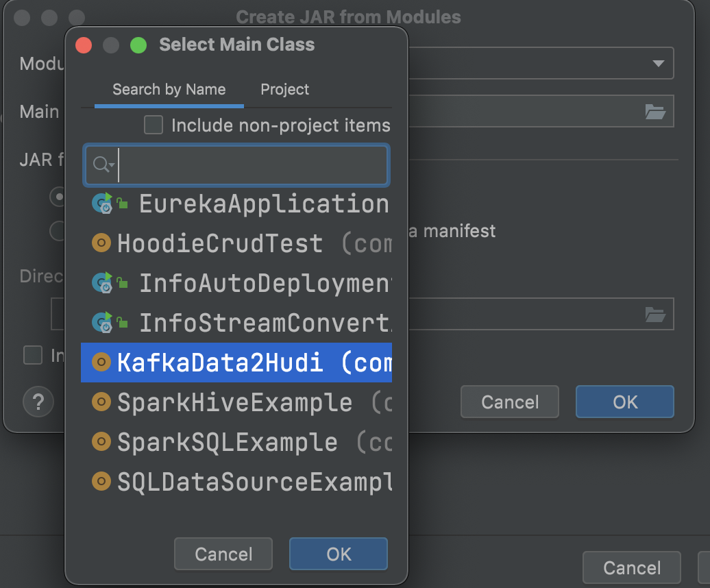Image resolution: width=710 pixels, height=588 pixels.
Task: Click the SQLDataSourceExample class icon
Action: pyautogui.click(x=101, y=482)
